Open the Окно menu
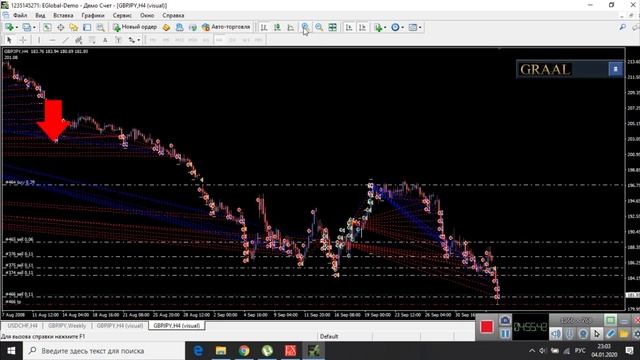The image size is (640, 360). [147, 15]
